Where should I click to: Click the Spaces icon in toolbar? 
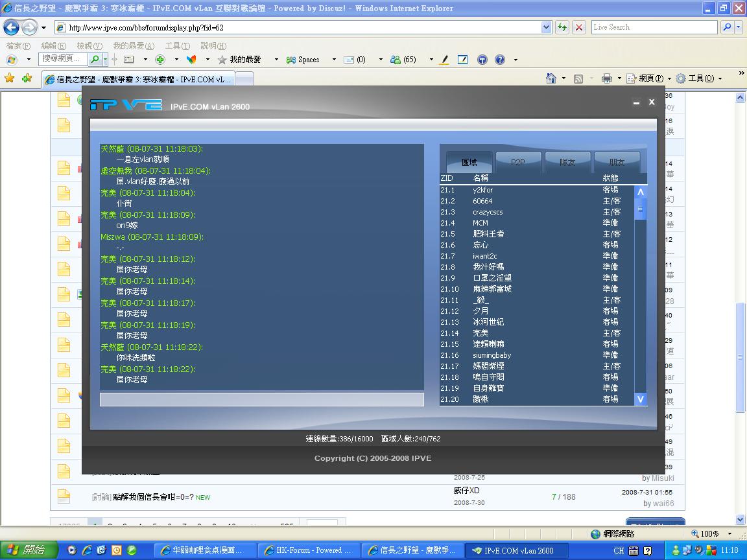(x=303, y=60)
